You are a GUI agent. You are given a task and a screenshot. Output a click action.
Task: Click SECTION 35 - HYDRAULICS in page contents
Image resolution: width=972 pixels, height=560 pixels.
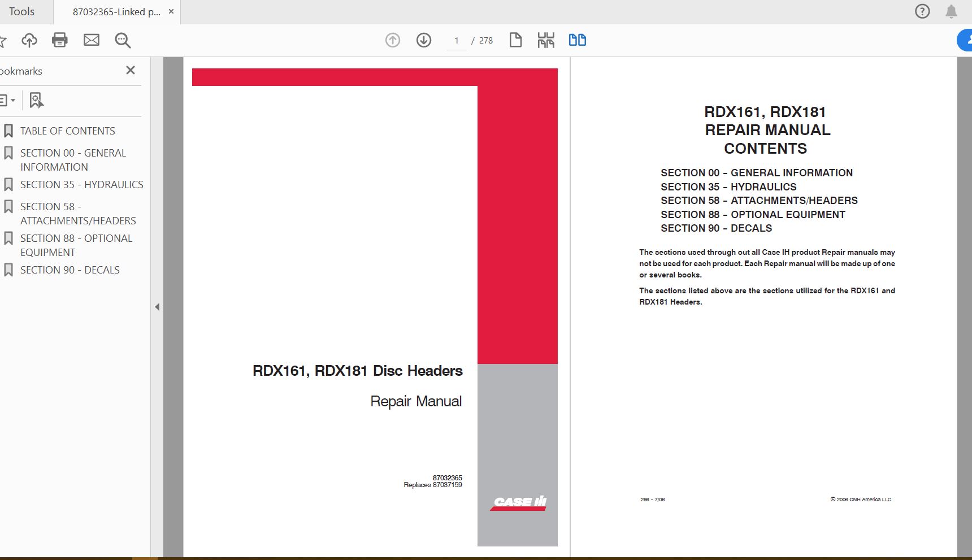(728, 187)
